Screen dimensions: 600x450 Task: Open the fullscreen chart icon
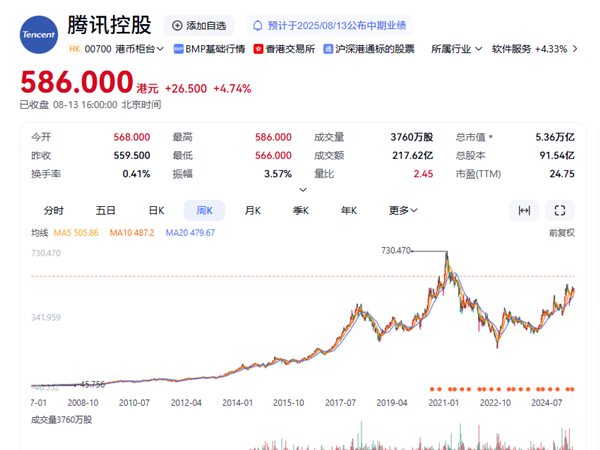pyautogui.click(x=560, y=210)
